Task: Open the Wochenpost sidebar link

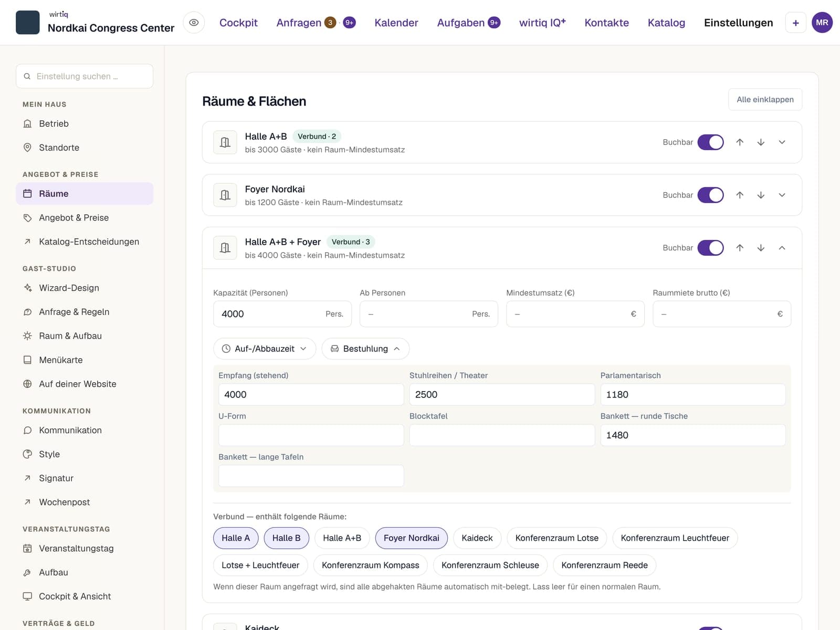Action: pos(85,502)
